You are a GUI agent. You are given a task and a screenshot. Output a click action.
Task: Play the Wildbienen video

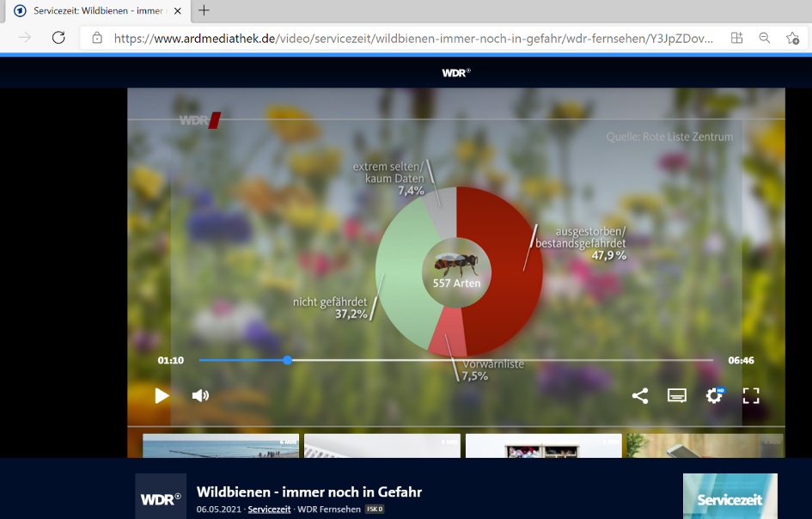(162, 396)
